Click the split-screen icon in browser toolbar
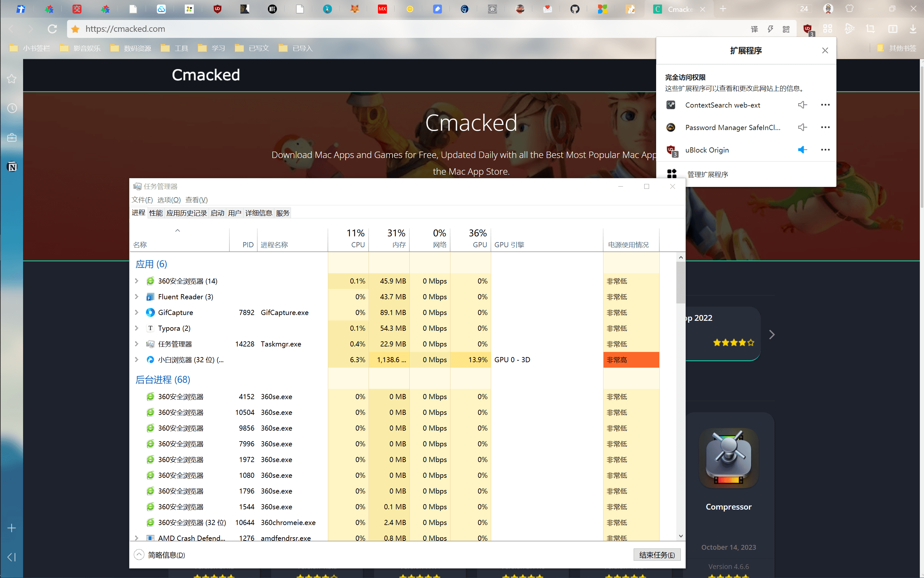The width and height of the screenshot is (924, 578). [893, 29]
